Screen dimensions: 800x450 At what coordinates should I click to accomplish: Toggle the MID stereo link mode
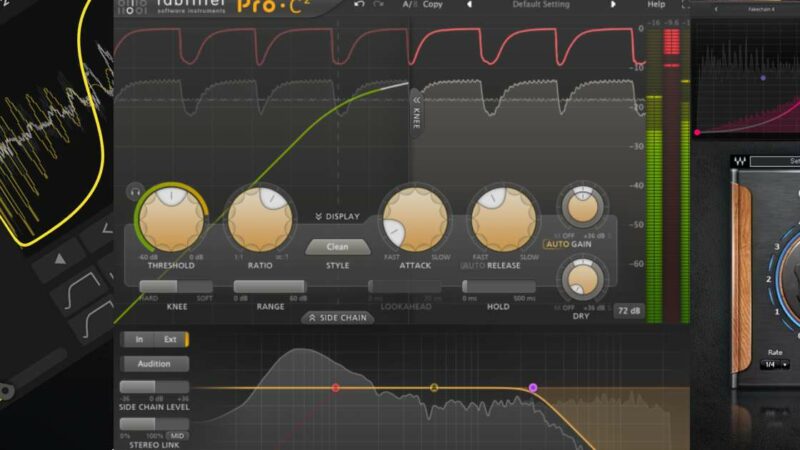coord(177,436)
